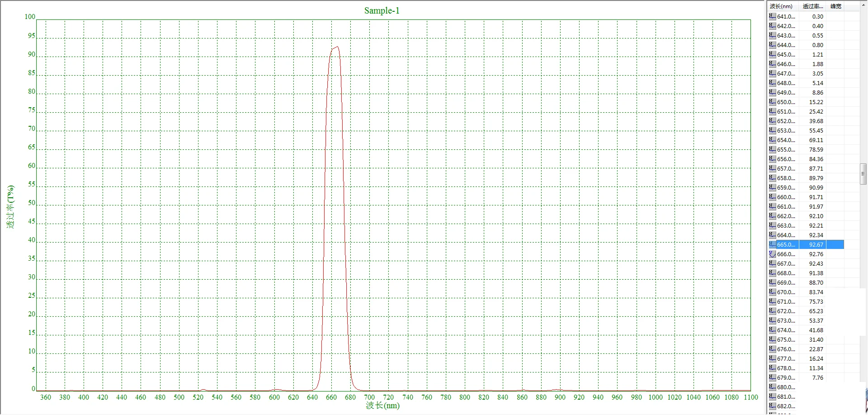Click the spectrum icon on the 645.0 row

click(773, 54)
